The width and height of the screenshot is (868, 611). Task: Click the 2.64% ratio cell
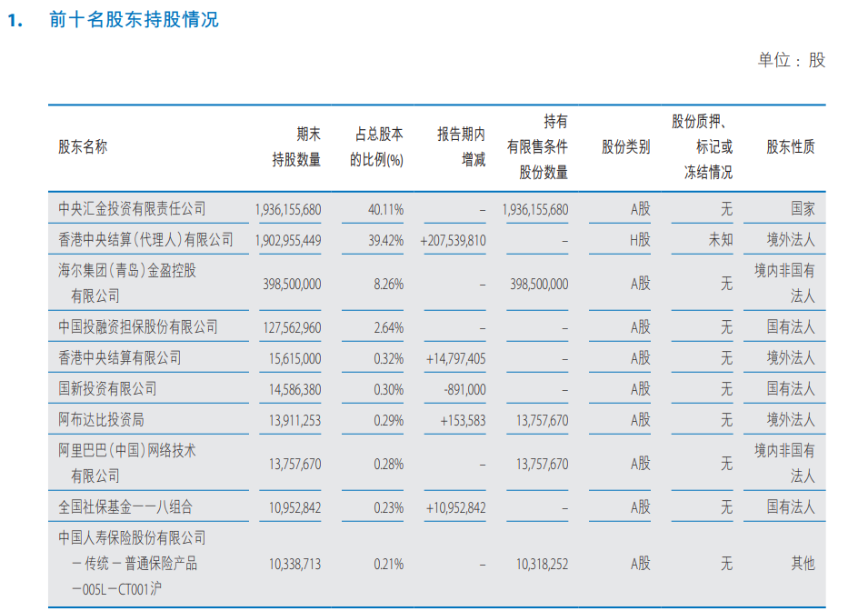point(389,327)
